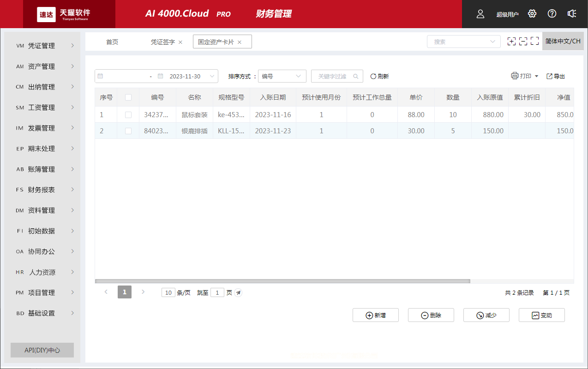Viewport: 588px width, 369px height.
Task: Check the checkbox for 鼠标套装 row
Action: [x=128, y=114]
